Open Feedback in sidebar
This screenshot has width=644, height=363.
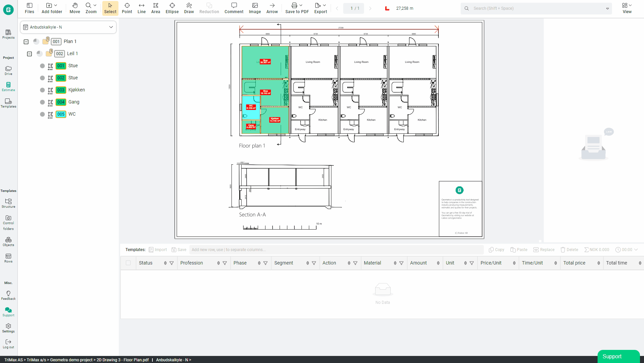pos(8,295)
